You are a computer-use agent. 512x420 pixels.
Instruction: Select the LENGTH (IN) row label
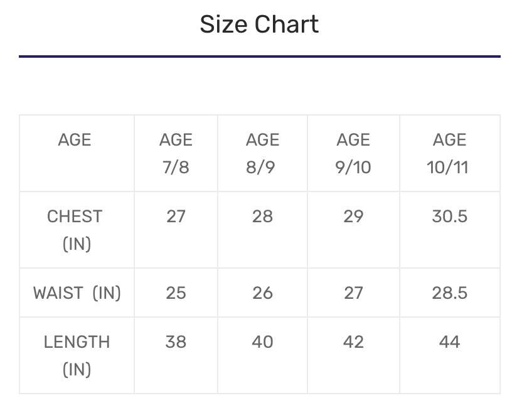77,355
